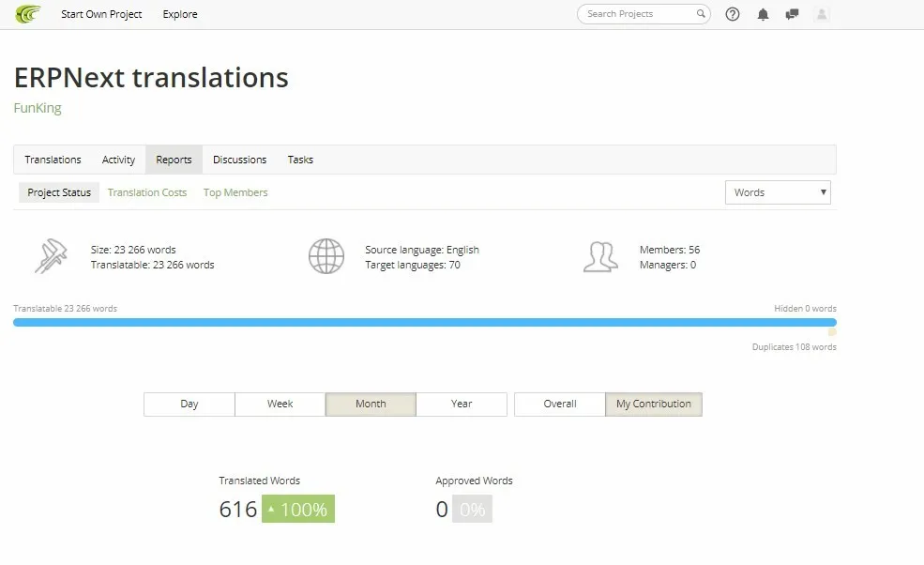Click 'Source language: English' text
The width and height of the screenshot is (924, 565).
pos(422,250)
